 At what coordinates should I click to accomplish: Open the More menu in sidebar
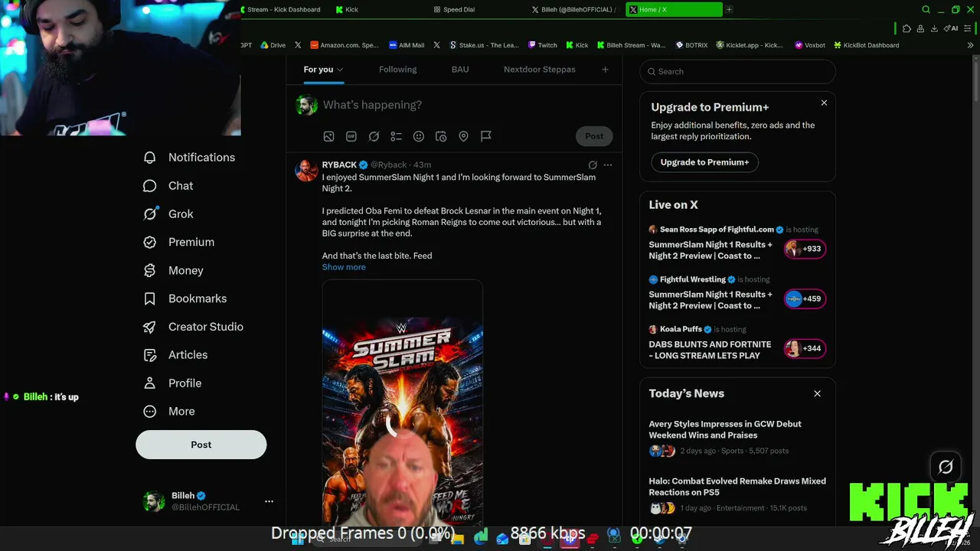[x=169, y=412]
